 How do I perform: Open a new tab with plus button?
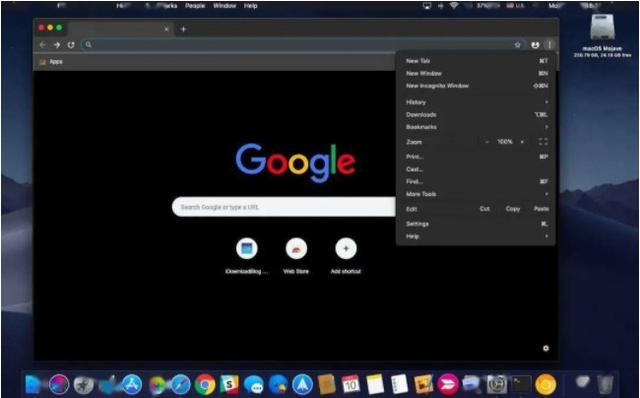tap(183, 29)
